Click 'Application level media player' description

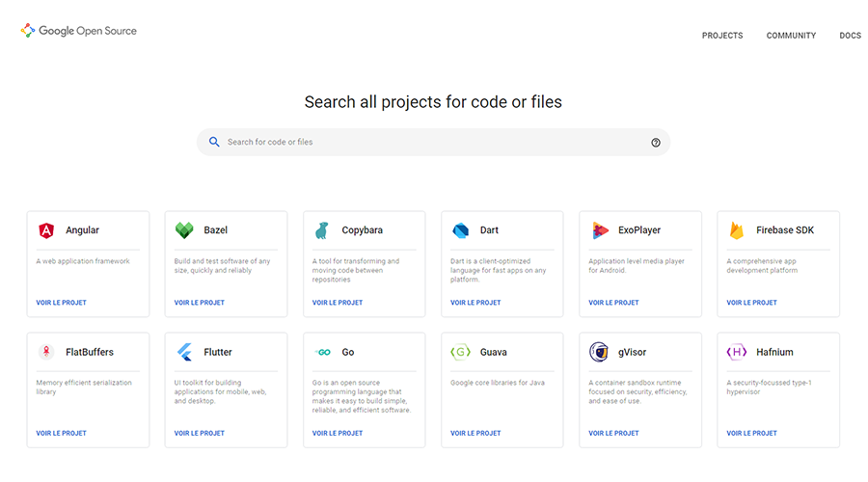[x=637, y=266]
